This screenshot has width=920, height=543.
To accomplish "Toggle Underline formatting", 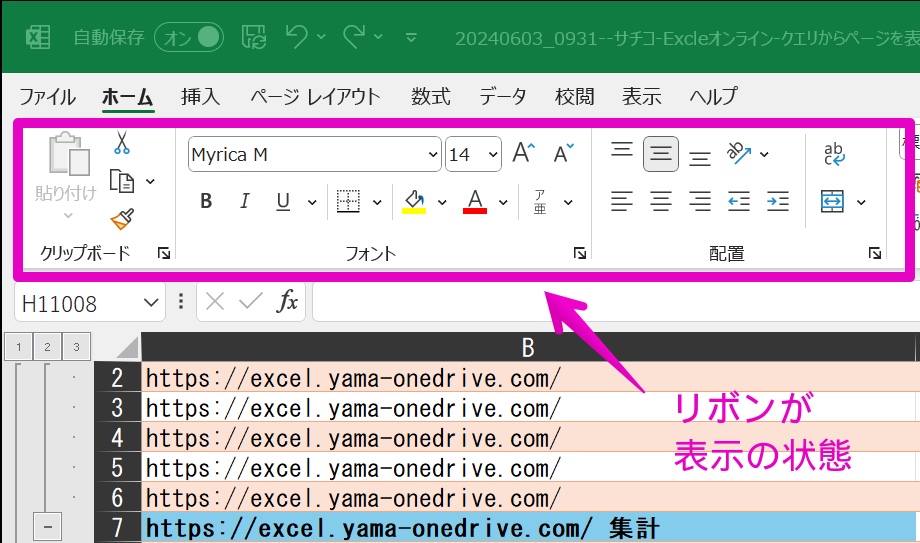I will tap(283, 201).
